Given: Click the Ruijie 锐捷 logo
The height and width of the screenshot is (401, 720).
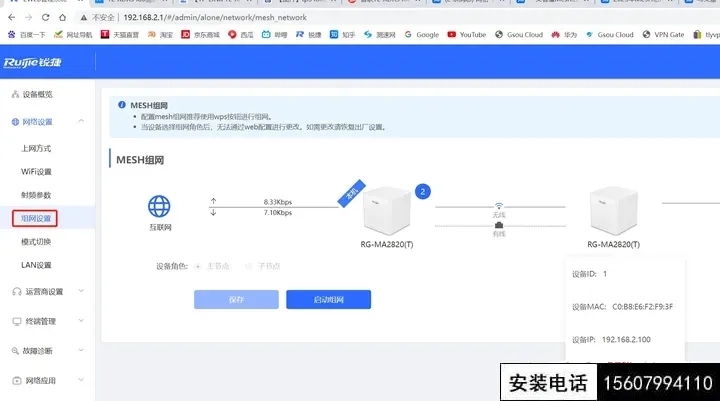Looking at the screenshot, I should pyautogui.click(x=32, y=62).
